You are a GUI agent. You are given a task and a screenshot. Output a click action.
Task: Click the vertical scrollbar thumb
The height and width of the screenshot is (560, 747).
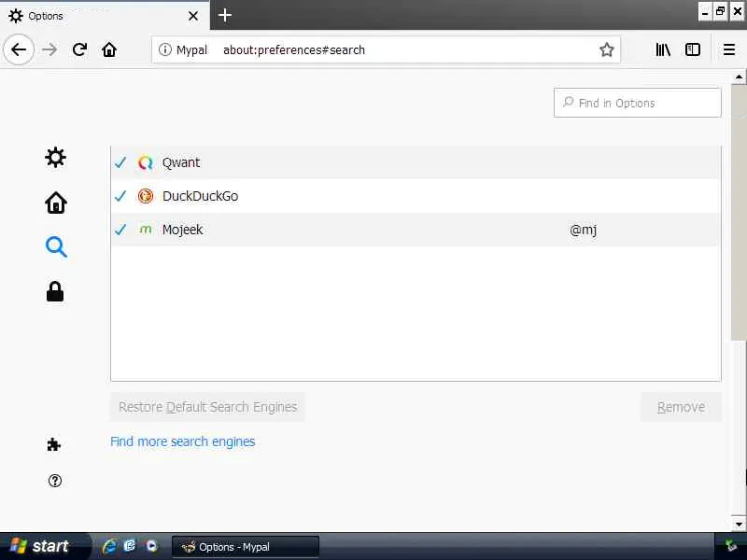pyautogui.click(x=739, y=213)
